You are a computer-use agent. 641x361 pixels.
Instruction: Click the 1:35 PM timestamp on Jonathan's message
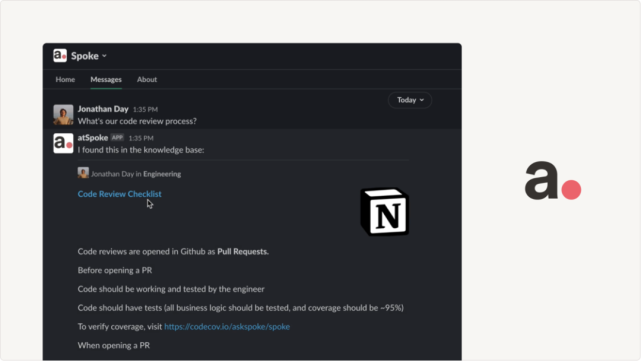click(x=146, y=110)
